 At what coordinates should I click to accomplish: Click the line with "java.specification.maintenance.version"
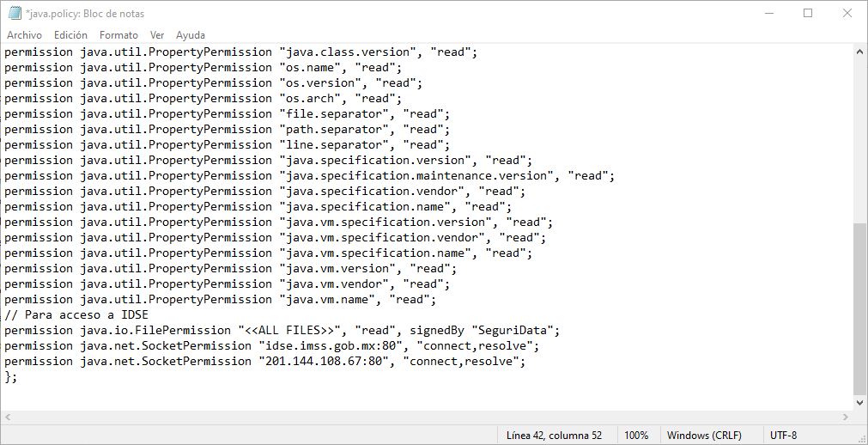point(310,176)
